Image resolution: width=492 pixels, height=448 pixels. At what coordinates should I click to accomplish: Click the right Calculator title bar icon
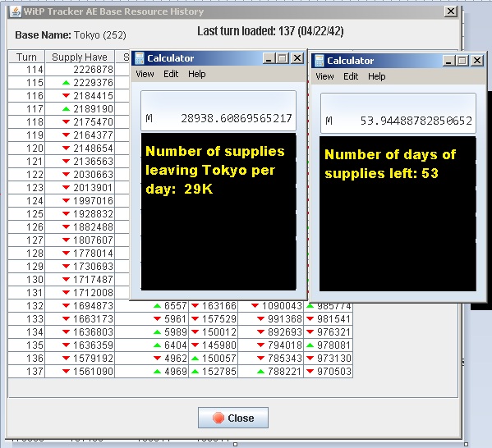(x=320, y=61)
